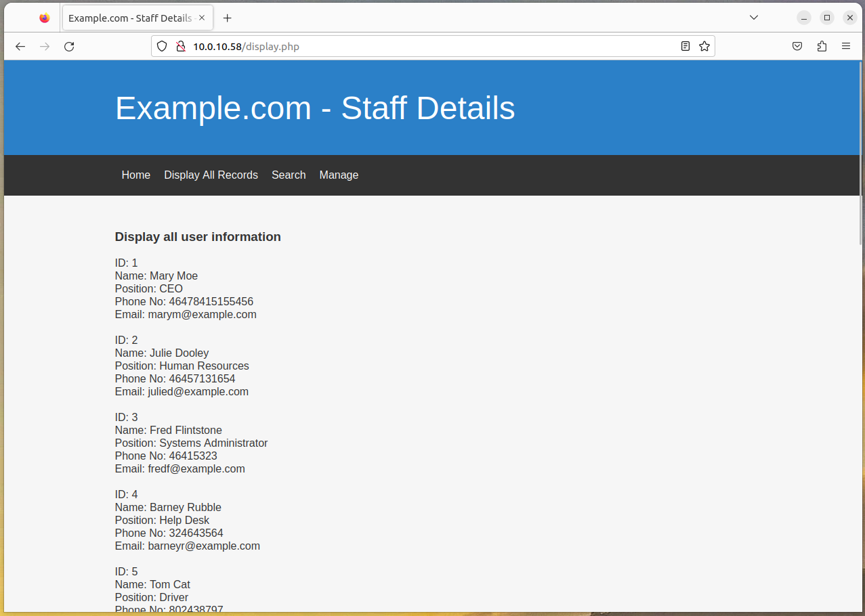The width and height of the screenshot is (865, 616).
Task: Expand the list all tabs chevron
Action: click(754, 18)
